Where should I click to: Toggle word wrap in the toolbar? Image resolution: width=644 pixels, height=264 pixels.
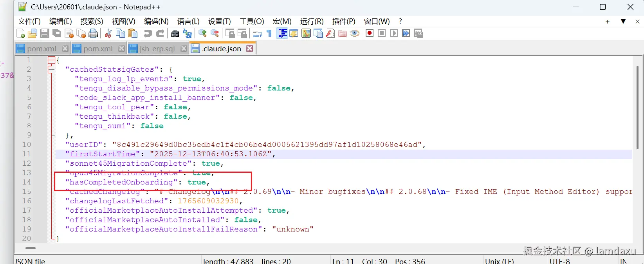257,33
